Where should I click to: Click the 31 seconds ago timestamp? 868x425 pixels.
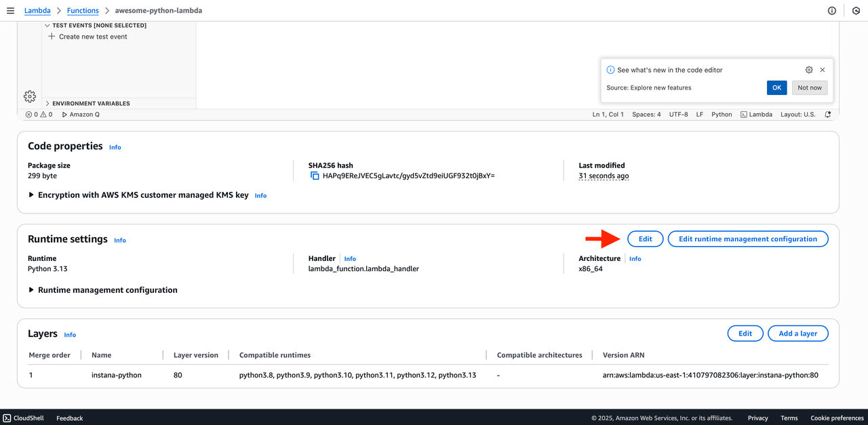click(x=604, y=176)
